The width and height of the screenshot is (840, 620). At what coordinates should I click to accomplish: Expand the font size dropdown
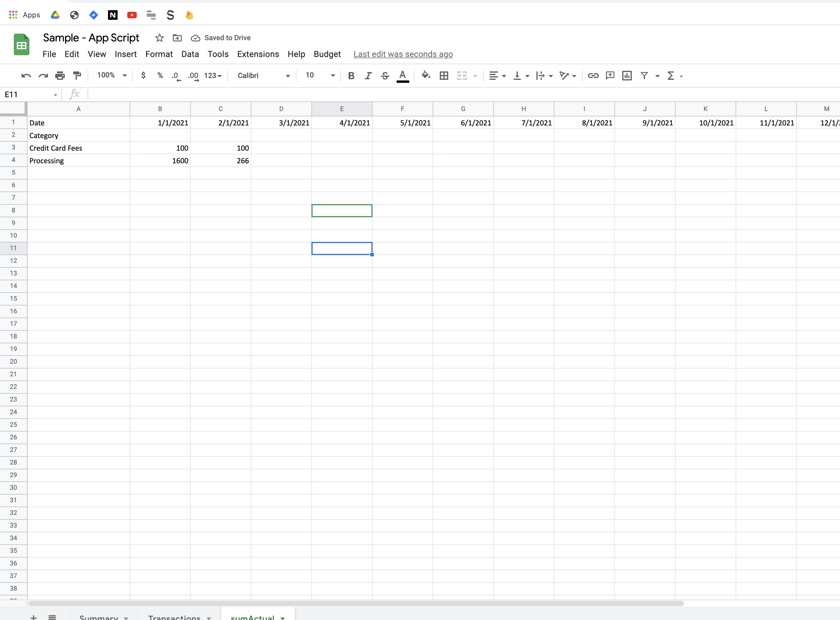click(x=333, y=75)
